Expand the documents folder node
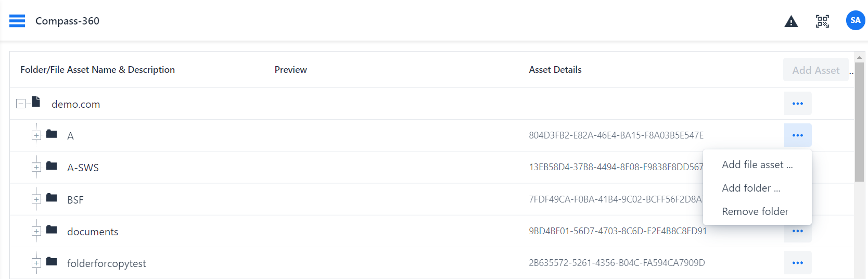The width and height of the screenshot is (868, 279). [x=36, y=231]
